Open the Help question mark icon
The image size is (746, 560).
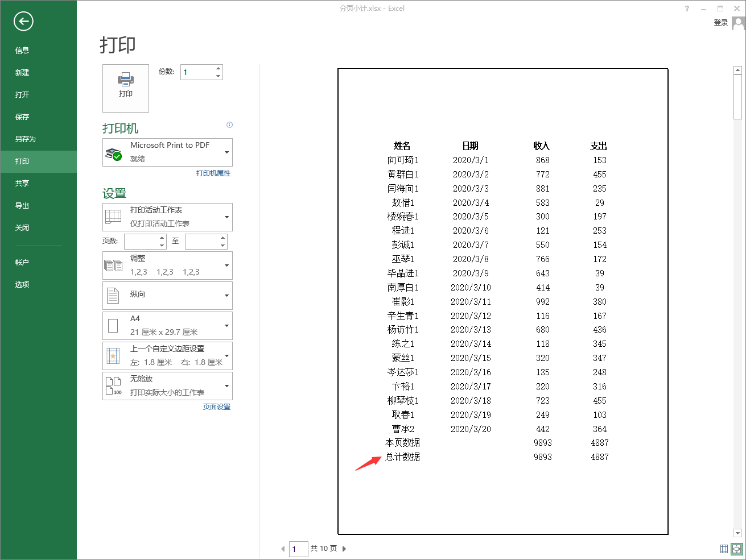pos(687,9)
